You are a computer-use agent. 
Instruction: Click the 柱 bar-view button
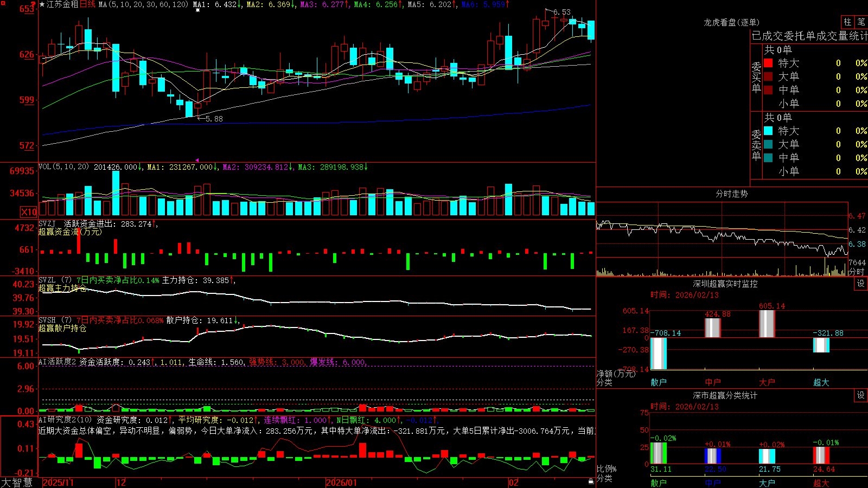click(x=847, y=22)
